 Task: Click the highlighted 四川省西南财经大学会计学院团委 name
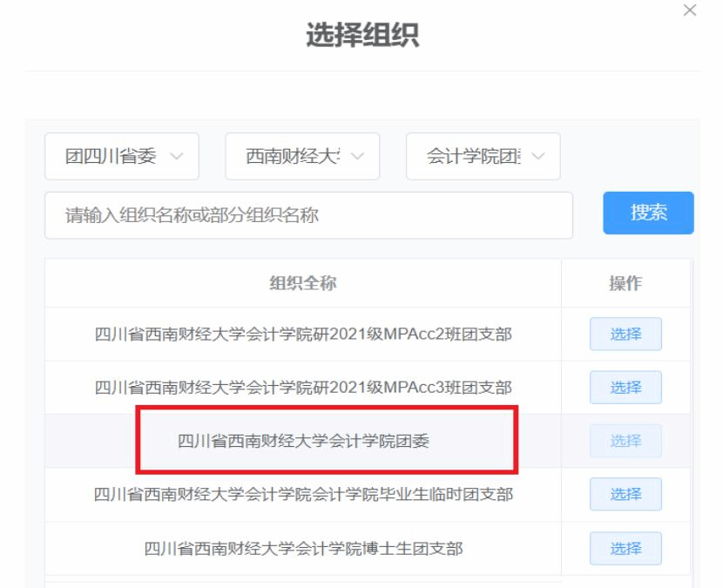pos(302,441)
